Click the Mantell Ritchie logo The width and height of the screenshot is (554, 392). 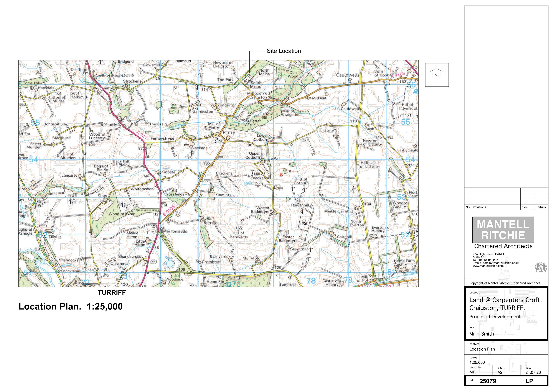[x=503, y=229]
